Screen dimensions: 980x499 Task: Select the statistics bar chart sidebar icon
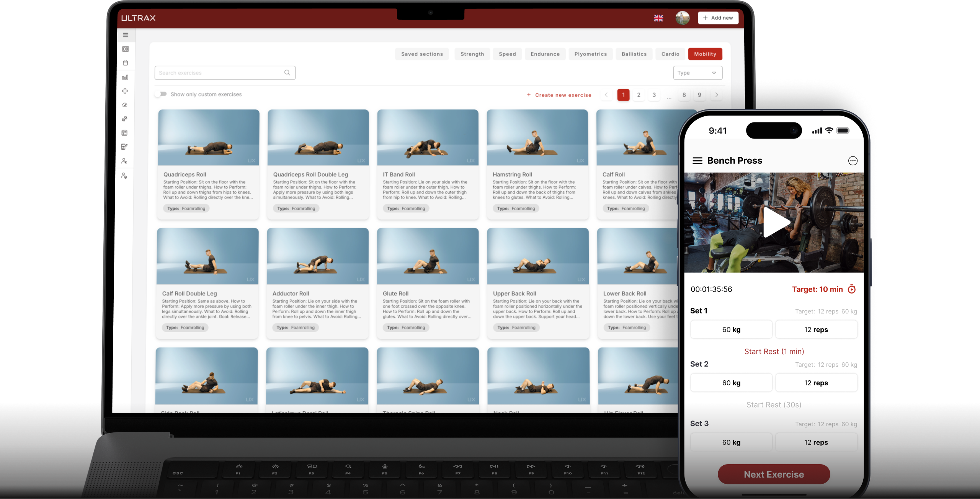coord(125,77)
